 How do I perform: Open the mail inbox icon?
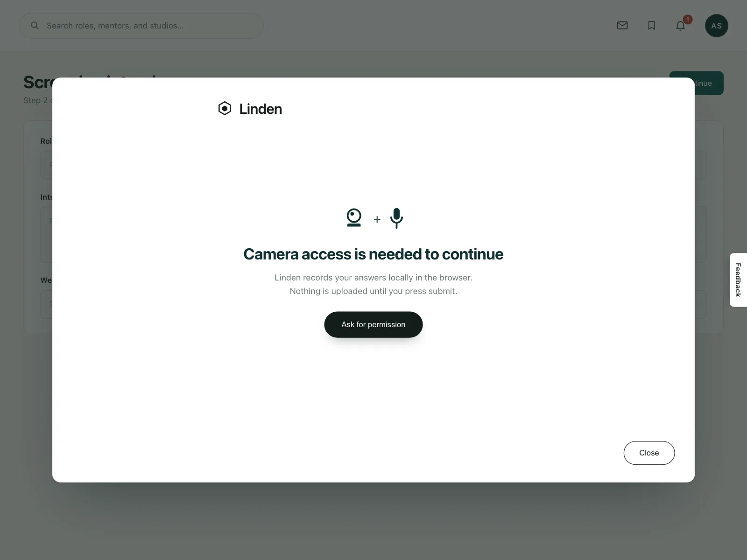point(622,26)
